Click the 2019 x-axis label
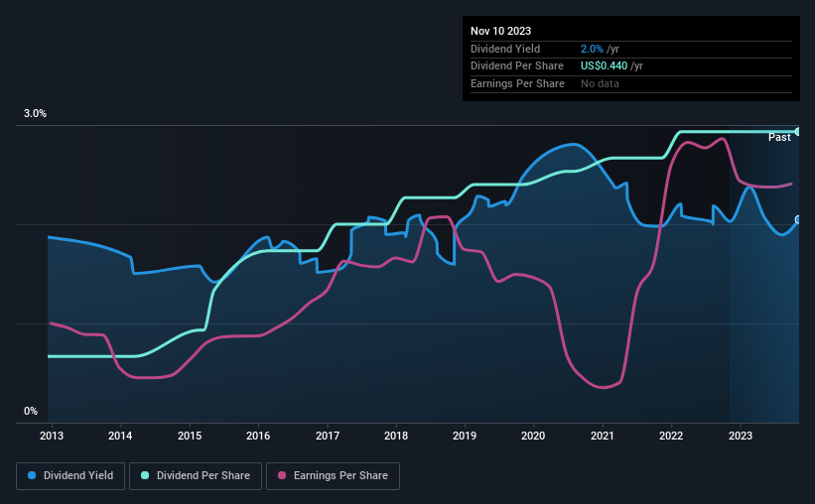815x504 pixels. pos(465,436)
